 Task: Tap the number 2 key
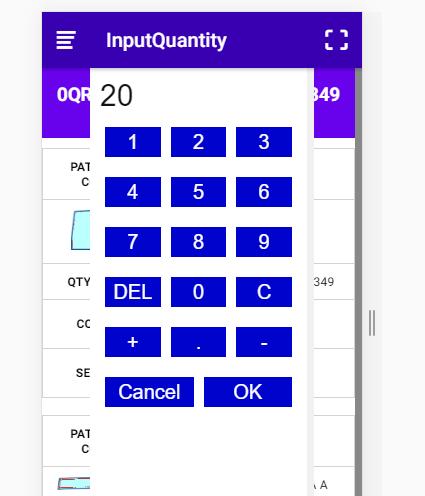(x=198, y=142)
